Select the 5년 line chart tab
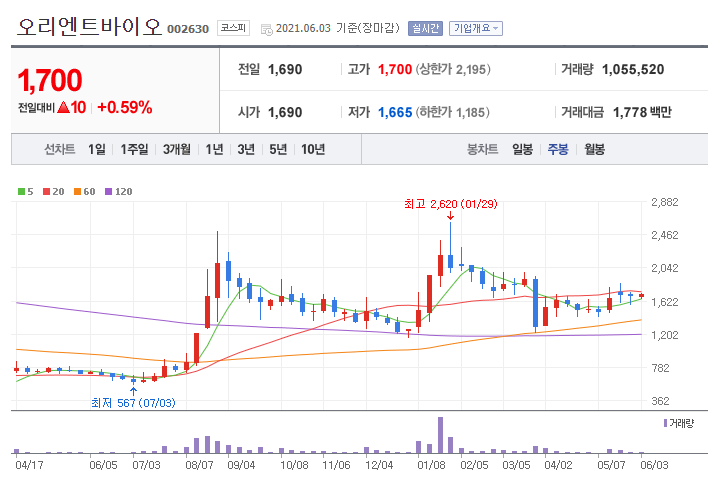This screenshot has height=482, width=708. tap(278, 149)
